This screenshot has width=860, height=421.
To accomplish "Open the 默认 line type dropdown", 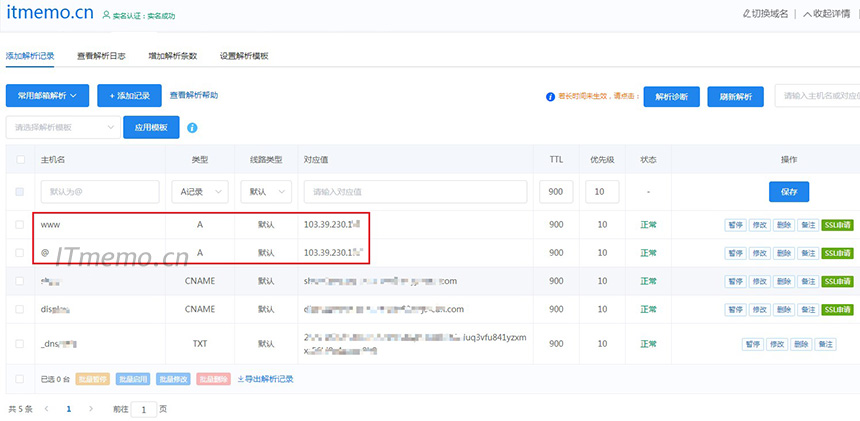I will 266,192.
